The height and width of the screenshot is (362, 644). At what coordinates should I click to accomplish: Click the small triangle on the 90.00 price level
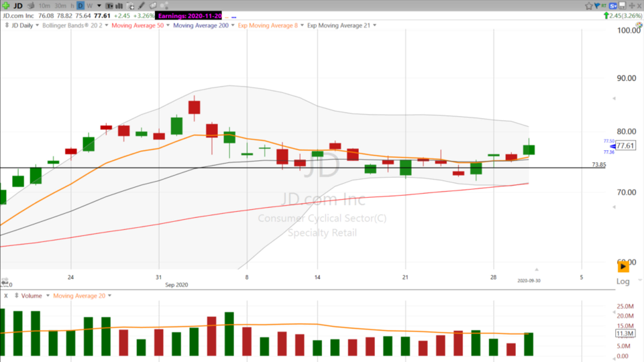pyautogui.click(x=614, y=99)
